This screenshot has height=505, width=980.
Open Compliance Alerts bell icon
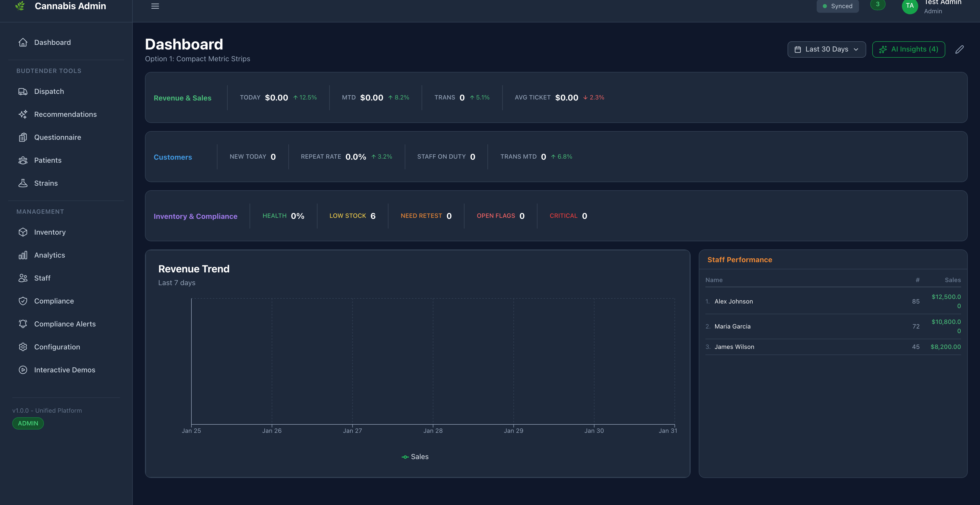click(23, 324)
